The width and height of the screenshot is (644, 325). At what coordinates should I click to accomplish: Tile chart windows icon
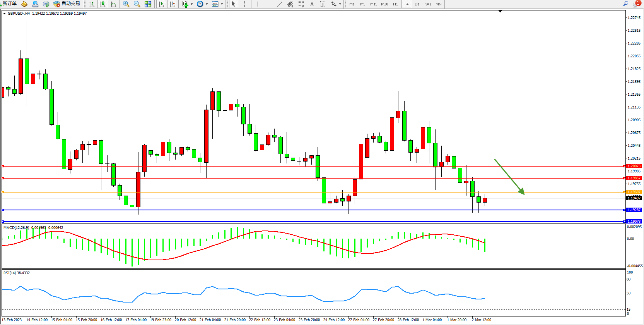pos(148,4)
